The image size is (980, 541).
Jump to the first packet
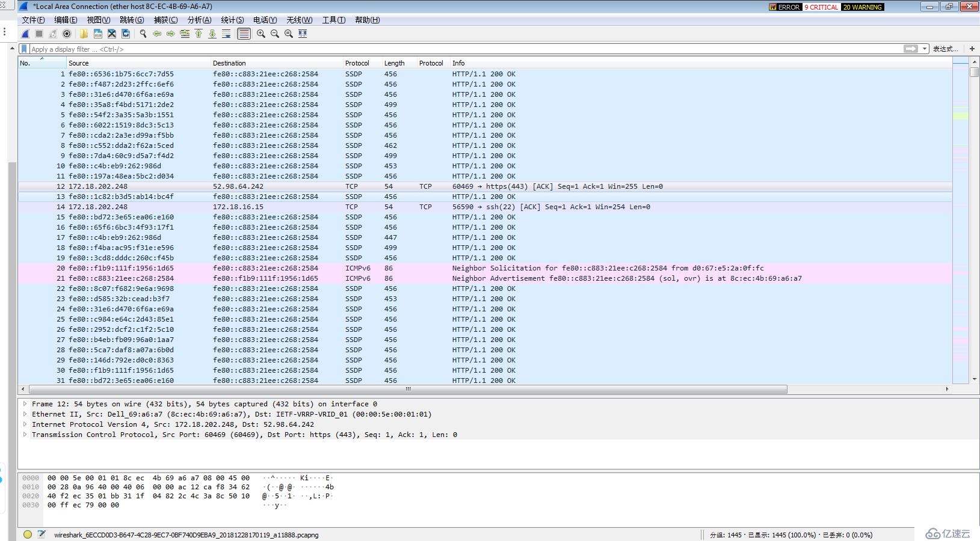[199, 34]
